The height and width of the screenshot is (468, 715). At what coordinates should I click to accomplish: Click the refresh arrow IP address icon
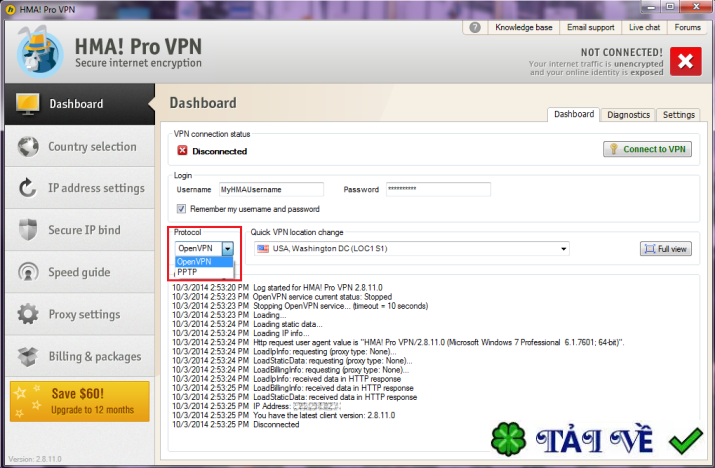27,188
